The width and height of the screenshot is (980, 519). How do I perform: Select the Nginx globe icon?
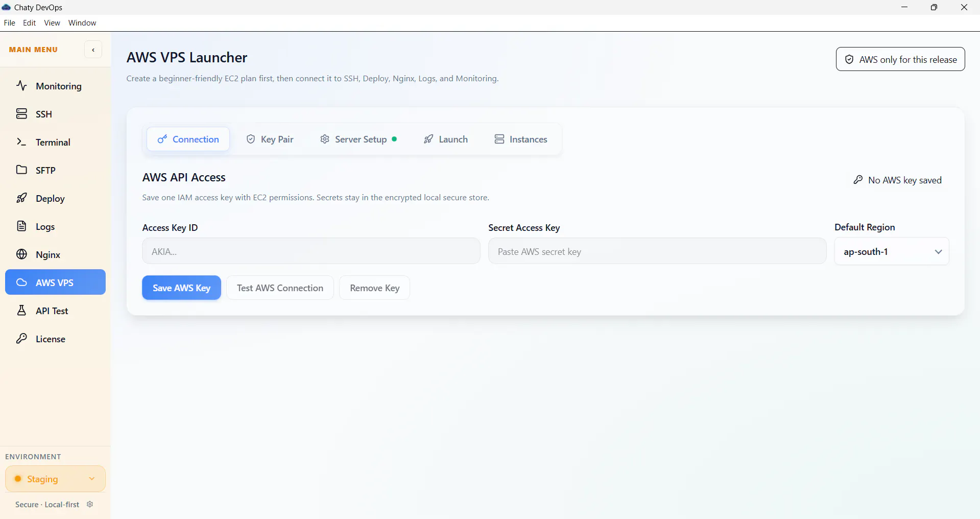21,254
